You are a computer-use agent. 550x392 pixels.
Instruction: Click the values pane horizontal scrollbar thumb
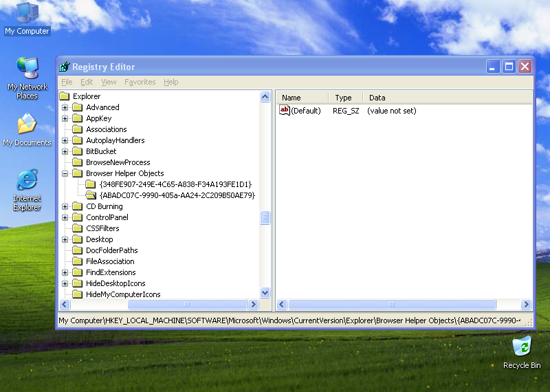392,304
